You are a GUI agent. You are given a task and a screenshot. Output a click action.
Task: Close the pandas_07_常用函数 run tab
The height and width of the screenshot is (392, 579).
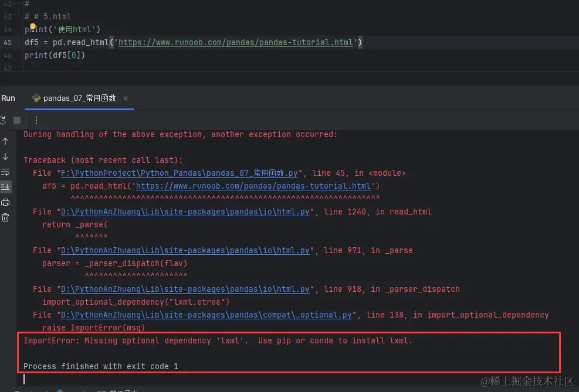126,98
